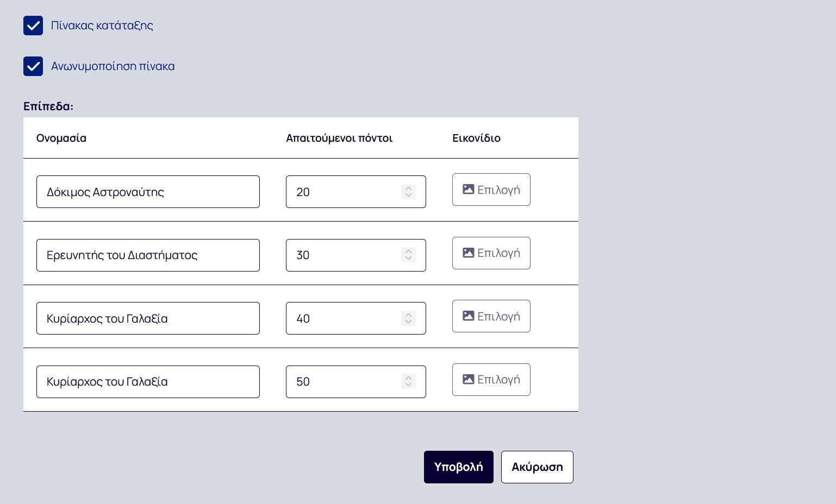Decrease required points from 20 with down arrow
This screenshot has width=836, height=504.
click(x=408, y=196)
